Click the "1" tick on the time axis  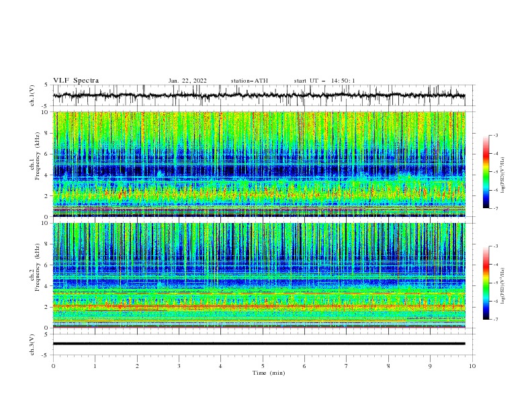click(x=95, y=366)
